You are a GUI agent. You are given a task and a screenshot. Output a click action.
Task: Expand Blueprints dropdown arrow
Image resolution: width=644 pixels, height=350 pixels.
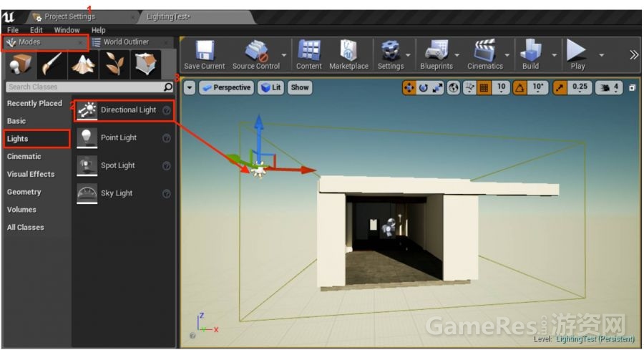457,55
